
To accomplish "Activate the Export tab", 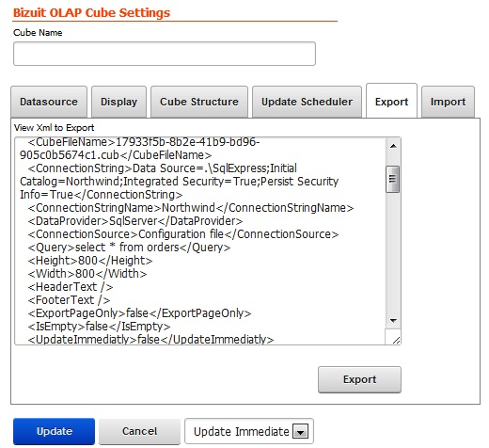I will [391, 102].
